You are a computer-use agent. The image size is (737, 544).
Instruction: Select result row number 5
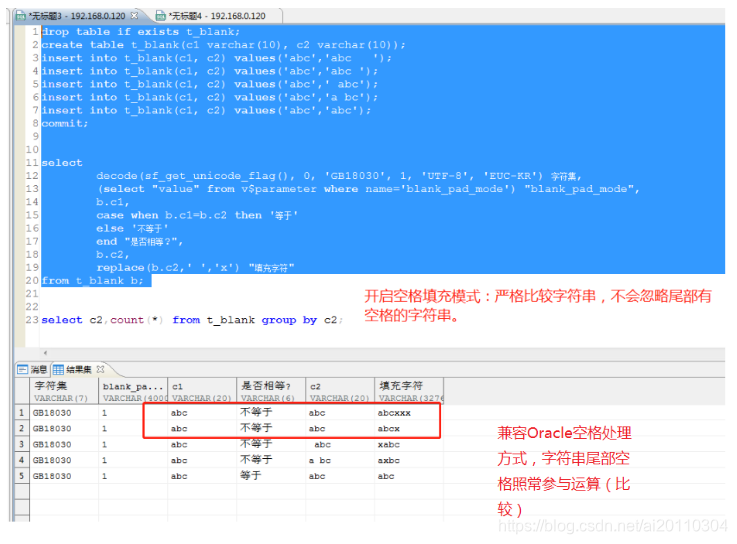22,476
